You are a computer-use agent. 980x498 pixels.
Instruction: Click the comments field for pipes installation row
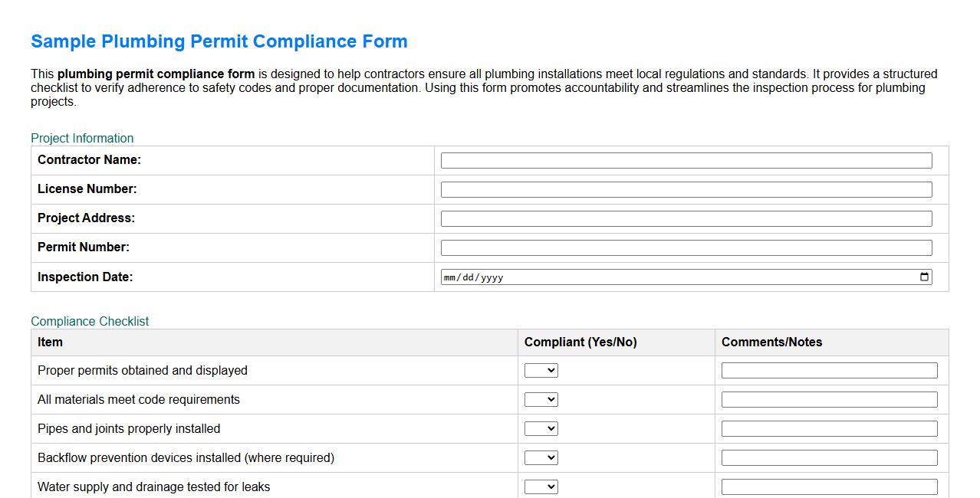(x=828, y=428)
